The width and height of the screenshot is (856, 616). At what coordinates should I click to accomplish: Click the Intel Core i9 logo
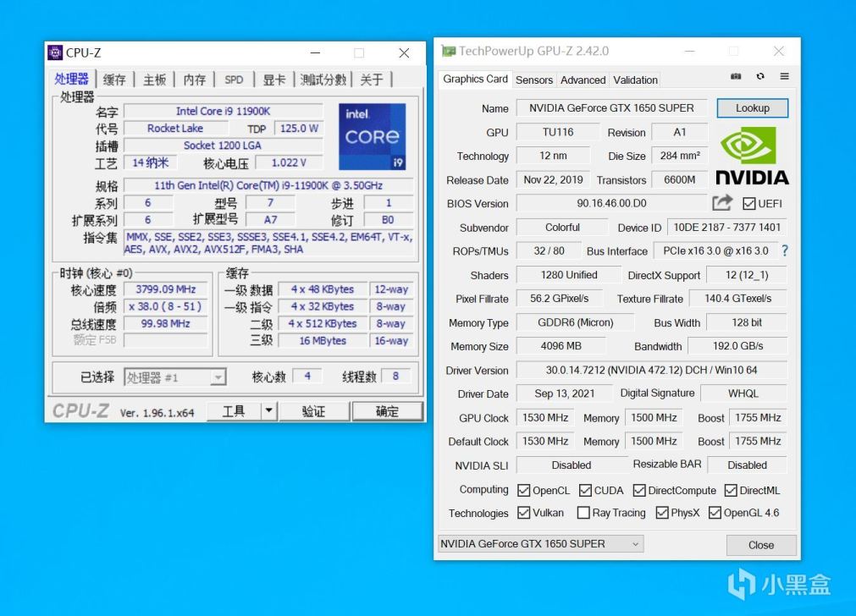click(372, 136)
